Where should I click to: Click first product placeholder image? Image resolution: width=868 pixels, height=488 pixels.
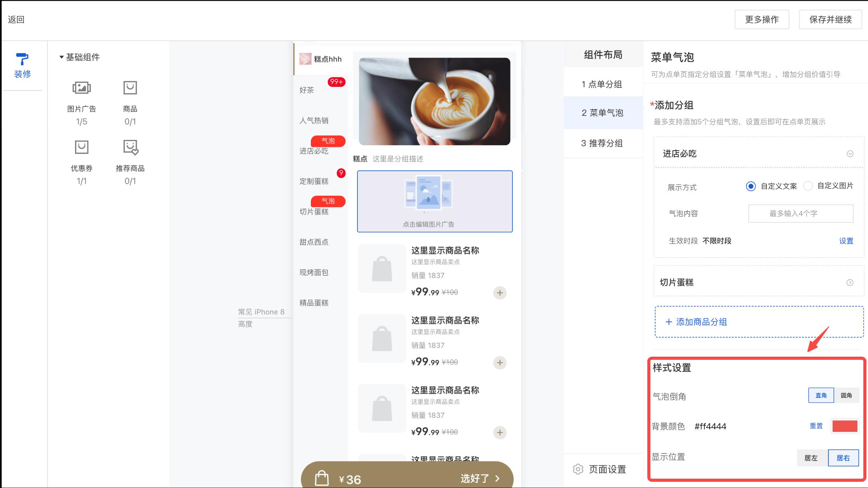(382, 268)
